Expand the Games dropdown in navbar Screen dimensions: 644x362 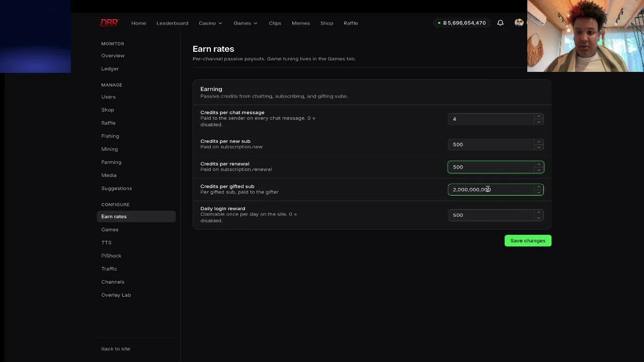point(246,23)
